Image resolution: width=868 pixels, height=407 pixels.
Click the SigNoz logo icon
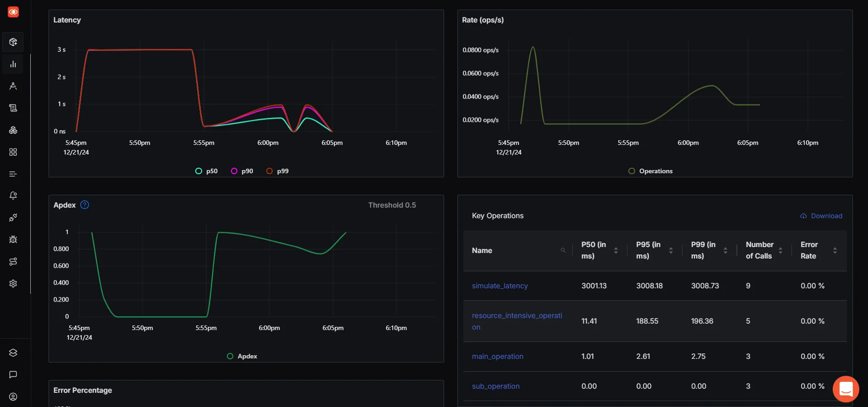coord(13,12)
